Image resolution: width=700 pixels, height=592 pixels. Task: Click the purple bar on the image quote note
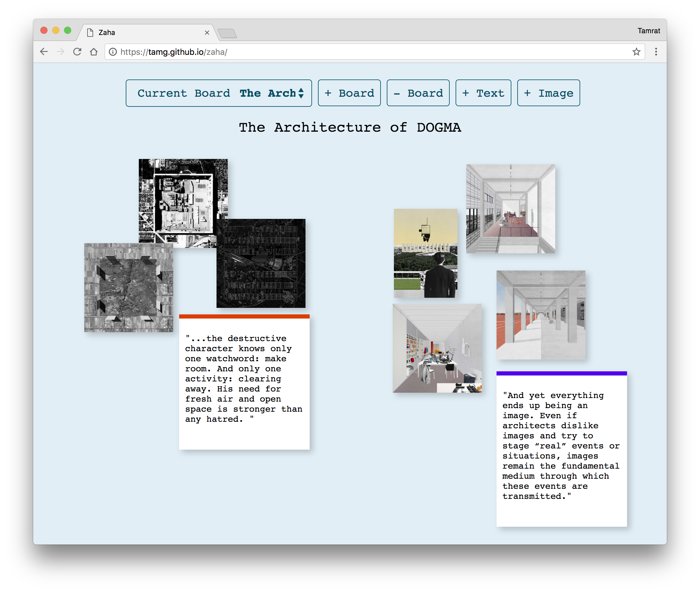[561, 373]
